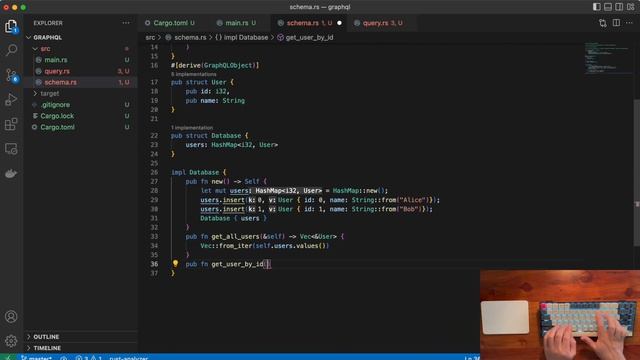Image resolution: width=640 pixels, height=360 pixels.
Task: Open the source control changes editor icon
Action: click(603, 23)
